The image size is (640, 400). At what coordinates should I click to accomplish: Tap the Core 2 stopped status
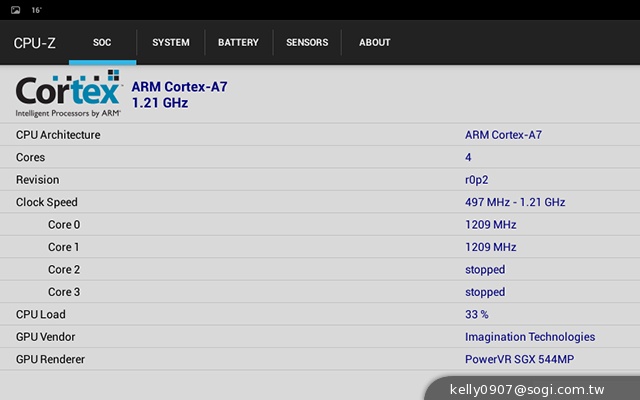click(485, 270)
